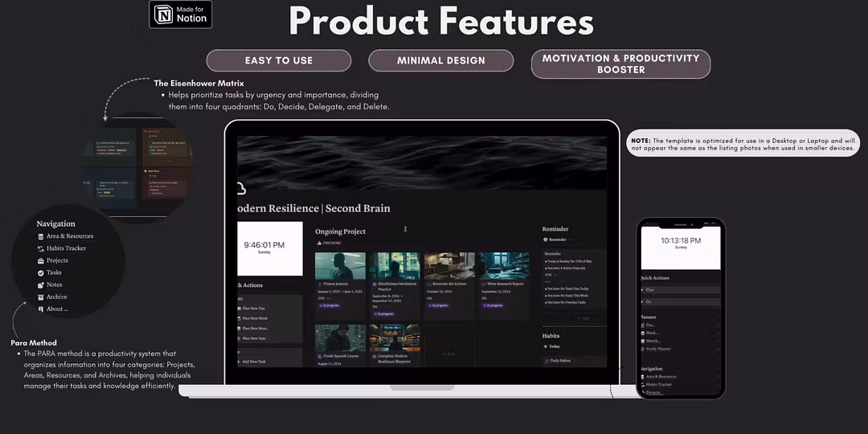Click the Eisenhower Matrix preview circle

point(137,168)
